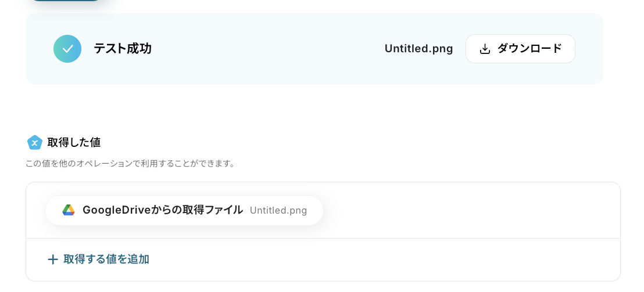Click blank area of the add-value row
The width and height of the screenshot is (644, 292).
coord(378,259)
